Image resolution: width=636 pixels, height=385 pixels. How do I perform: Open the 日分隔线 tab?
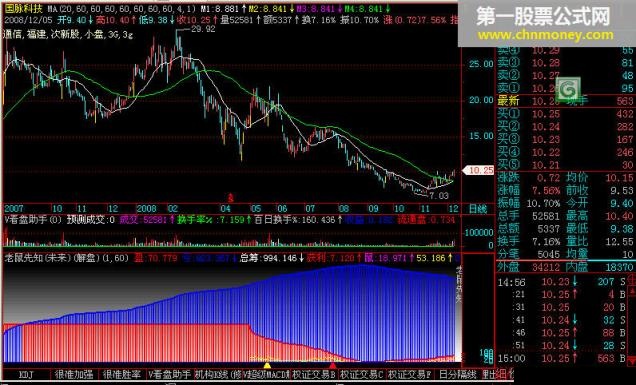[458, 374]
